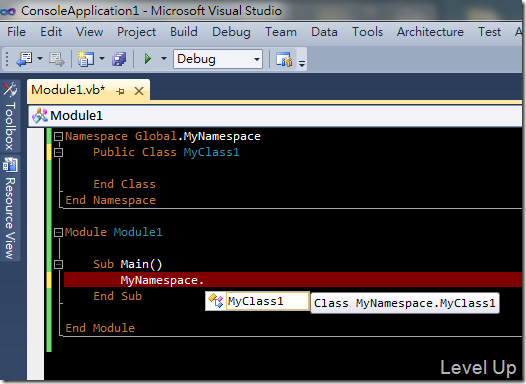Open the Architecture menu
This screenshot has width=526, height=384.
point(430,32)
